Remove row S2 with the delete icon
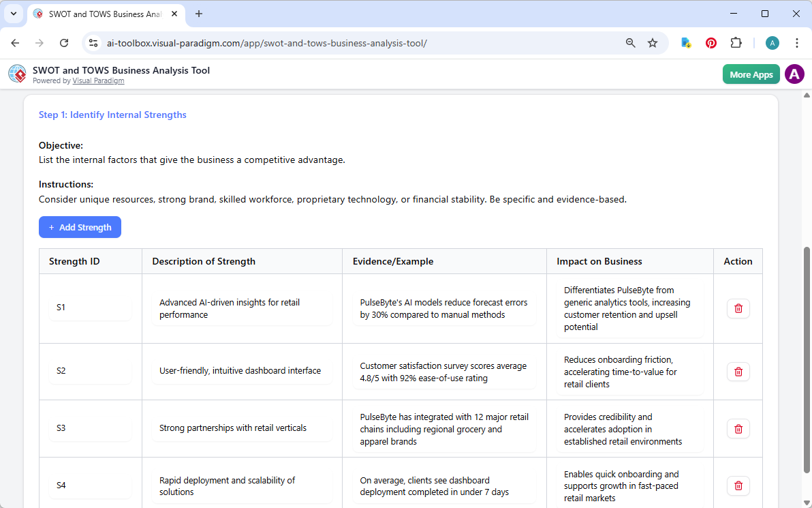This screenshot has height=508, width=812. click(x=738, y=372)
